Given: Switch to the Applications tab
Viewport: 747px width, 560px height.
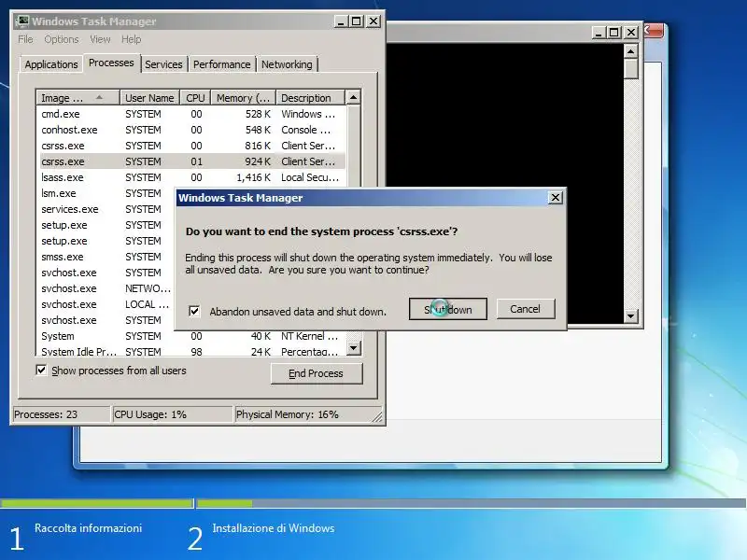Looking at the screenshot, I should (51, 64).
